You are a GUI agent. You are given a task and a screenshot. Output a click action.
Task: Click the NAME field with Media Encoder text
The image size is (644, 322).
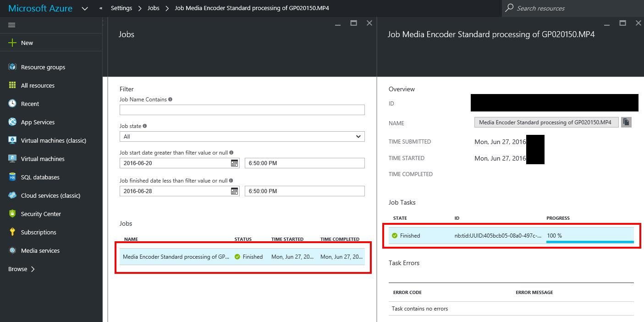coord(546,122)
